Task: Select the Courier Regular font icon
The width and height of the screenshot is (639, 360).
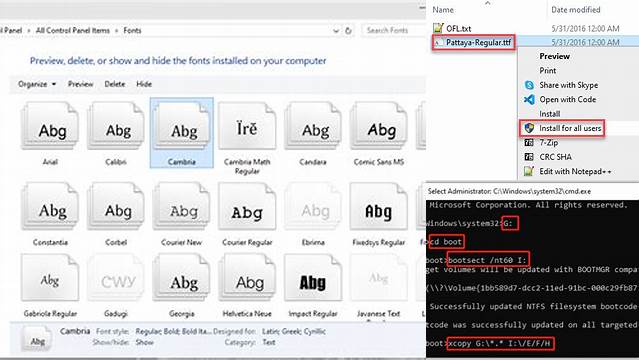Action: coord(247,206)
